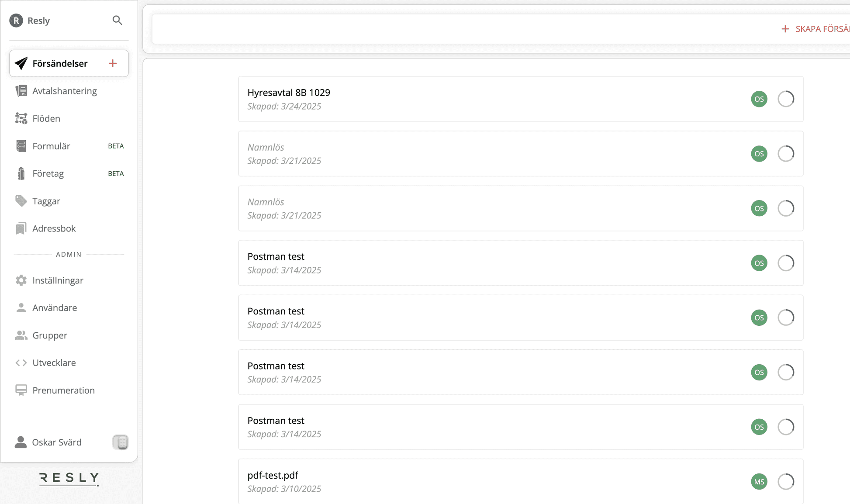Click the plus icon next to Försändelser

pyautogui.click(x=113, y=64)
